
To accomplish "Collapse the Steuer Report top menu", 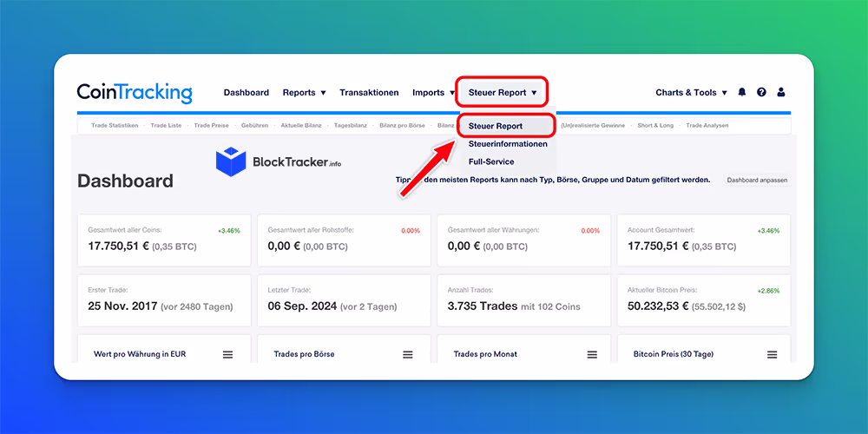I will click(502, 93).
